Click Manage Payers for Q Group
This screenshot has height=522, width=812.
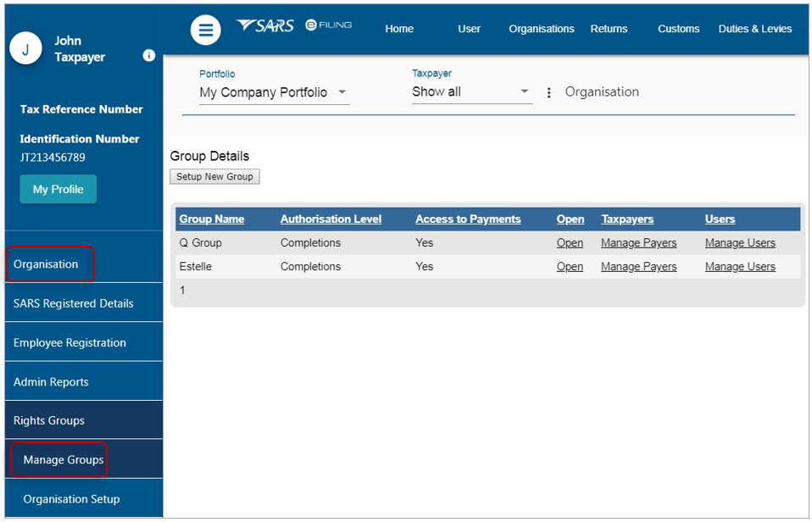638,243
